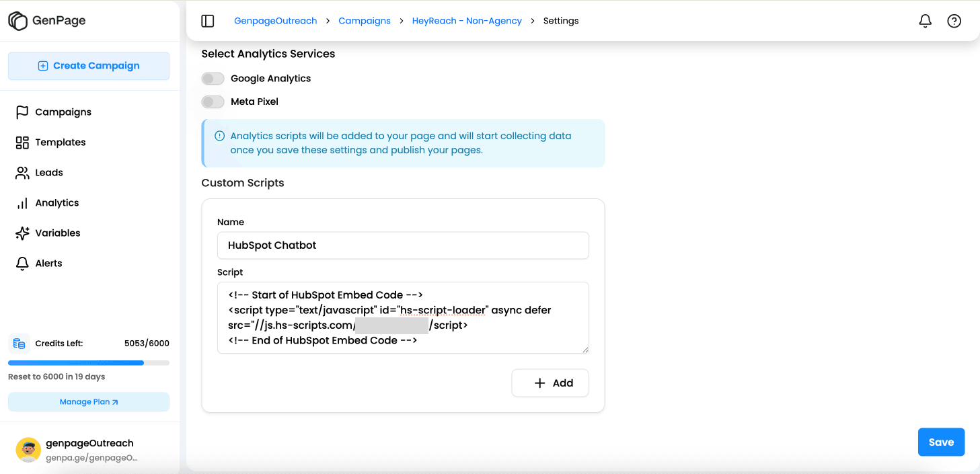This screenshot has height=474, width=980.
Task: Click the 'Select Analytics Services' heading
Action: (x=268, y=54)
